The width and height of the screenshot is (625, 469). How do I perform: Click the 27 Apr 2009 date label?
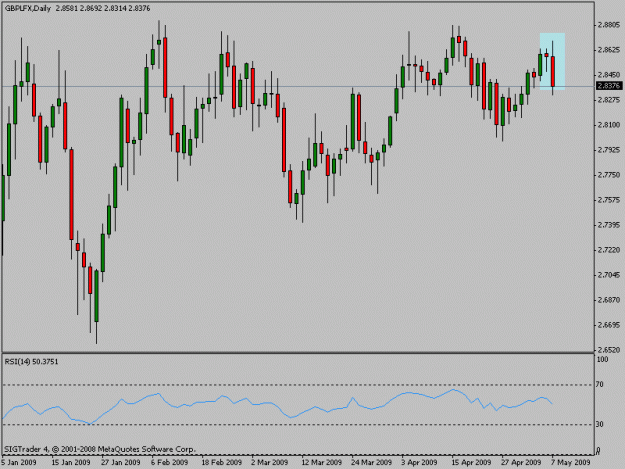[521, 463]
